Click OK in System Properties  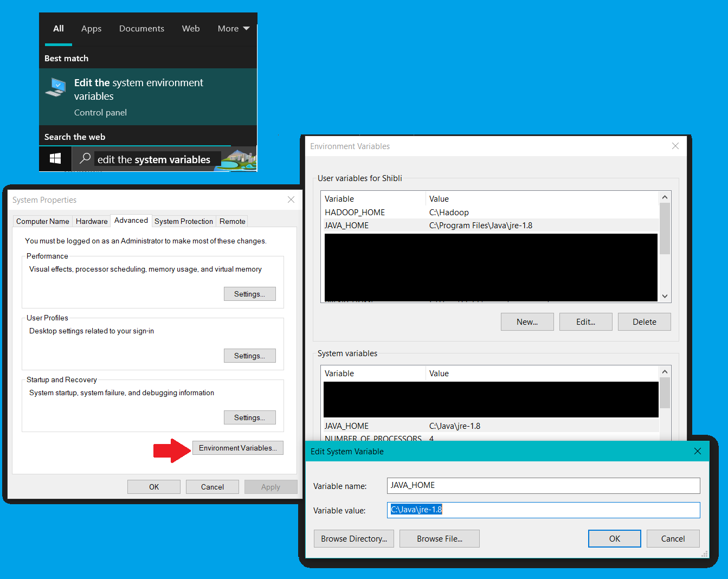154,487
